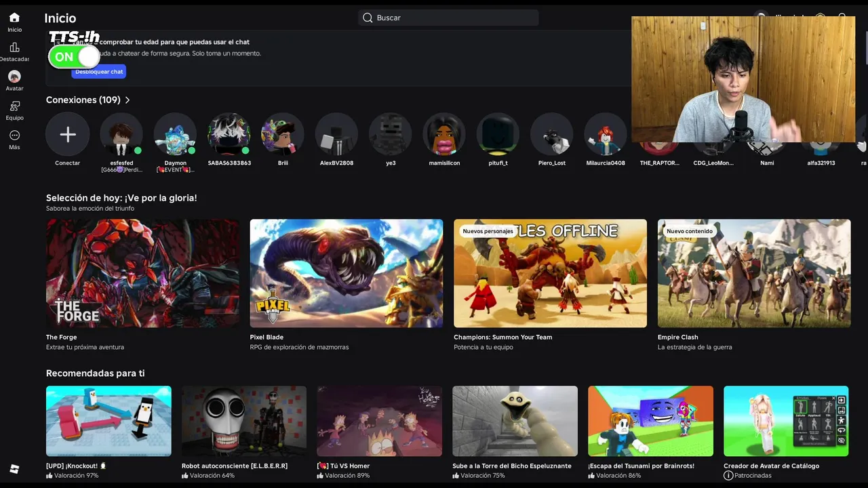This screenshot has width=868, height=488.
Task: Click the Nami connection name
Action: pyautogui.click(x=767, y=163)
